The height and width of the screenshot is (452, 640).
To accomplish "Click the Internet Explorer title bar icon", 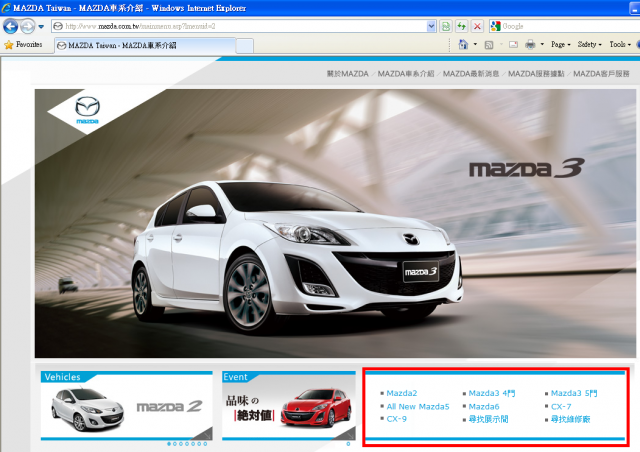I will (x=6, y=8).
